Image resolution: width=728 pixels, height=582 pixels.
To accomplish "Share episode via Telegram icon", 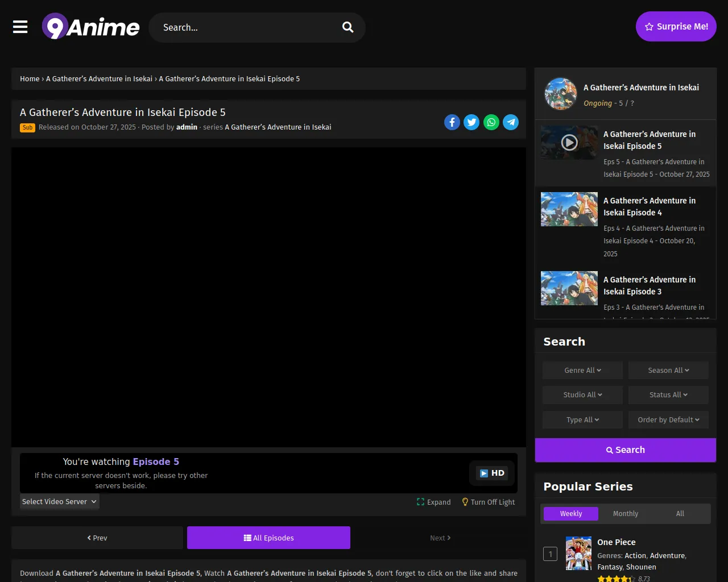I will pyautogui.click(x=511, y=122).
